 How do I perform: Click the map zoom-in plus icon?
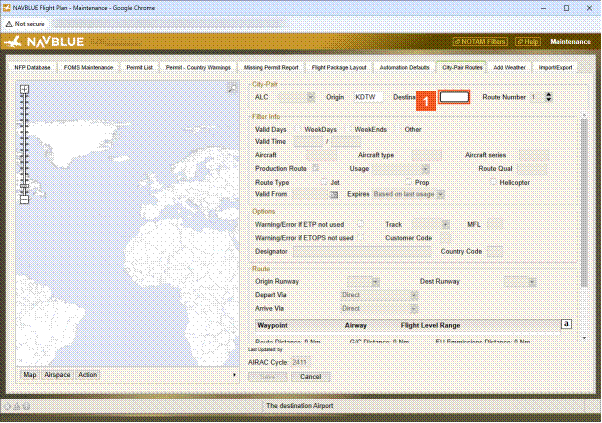24,89
